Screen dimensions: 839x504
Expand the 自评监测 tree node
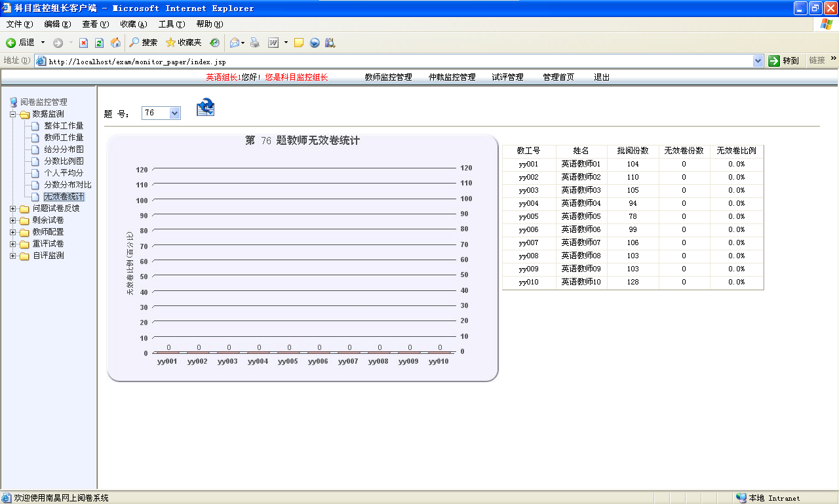point(12,256)
